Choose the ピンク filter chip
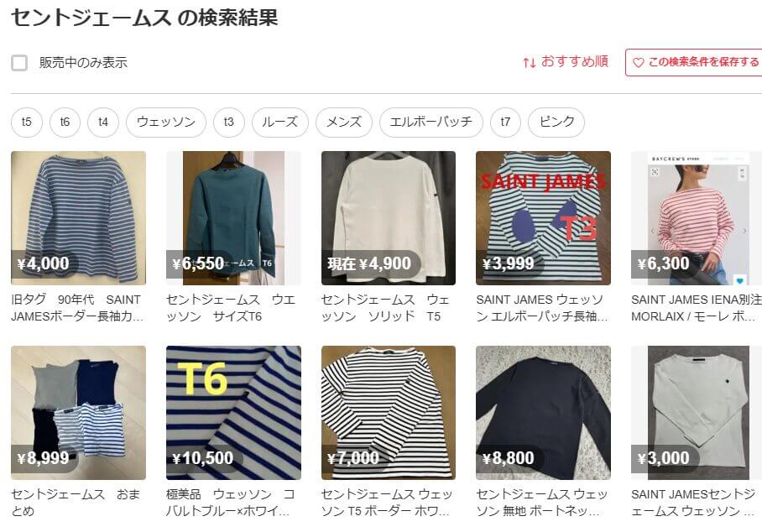 (x=556, y=122)
